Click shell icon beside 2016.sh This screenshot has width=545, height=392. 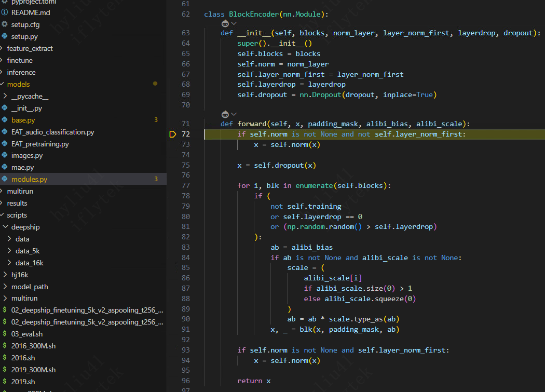5,357
